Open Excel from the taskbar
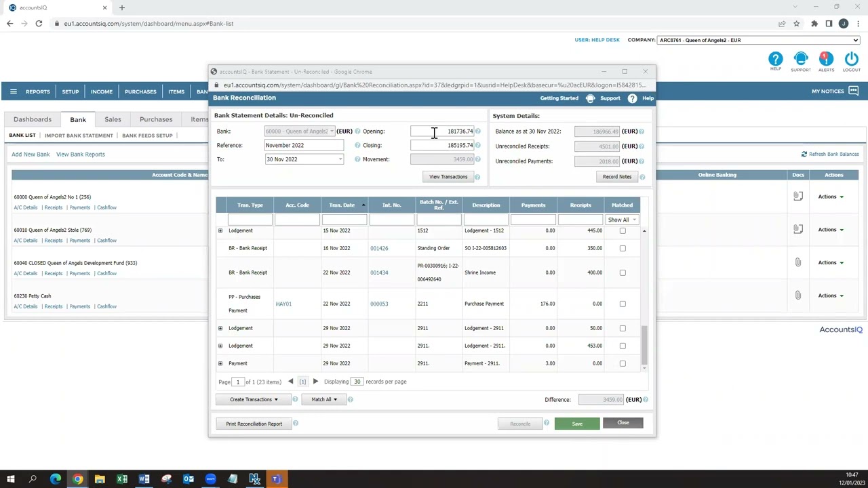Viewport: 868px width, 488px height. (121, 479)
